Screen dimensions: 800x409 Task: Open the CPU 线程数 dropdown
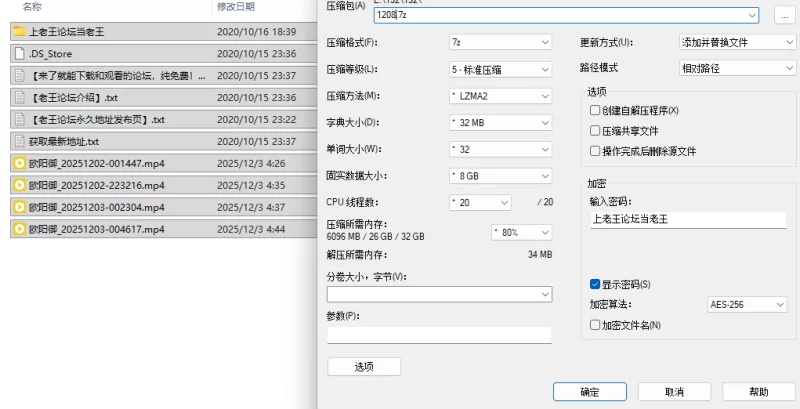point(480,202)
